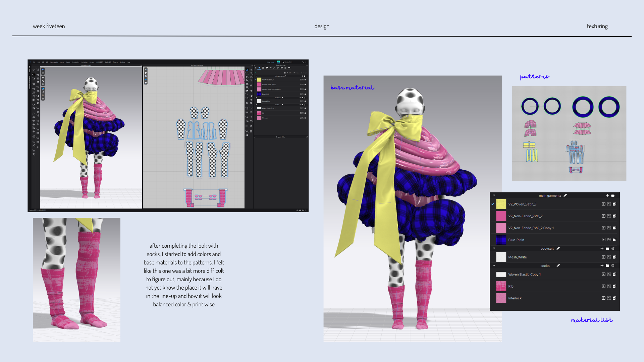The image size is (644, 362).
Task: Open the File menu in CLO
Action: click(x=34, y=62)
